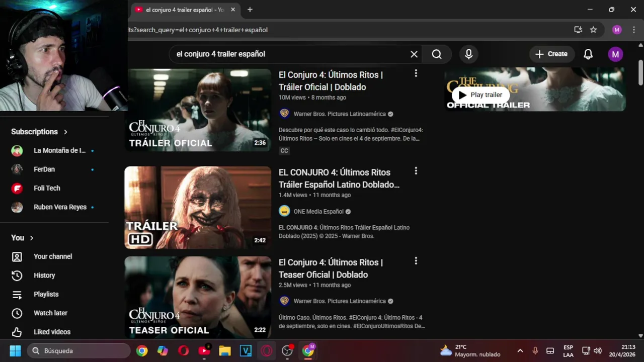
Task: Click the taskbar Búsqueda search box
Action: 78,350
